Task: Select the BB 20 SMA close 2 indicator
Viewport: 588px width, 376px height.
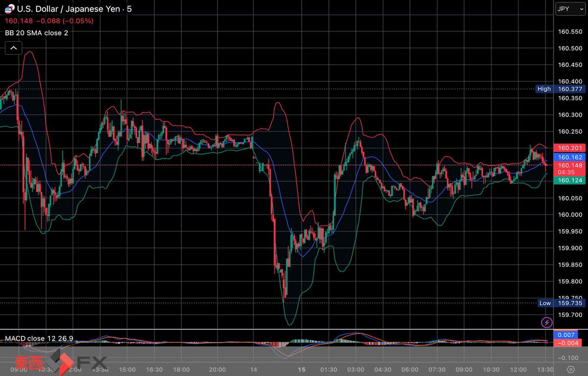Action: pyautogui.click(x=37, y=33)
